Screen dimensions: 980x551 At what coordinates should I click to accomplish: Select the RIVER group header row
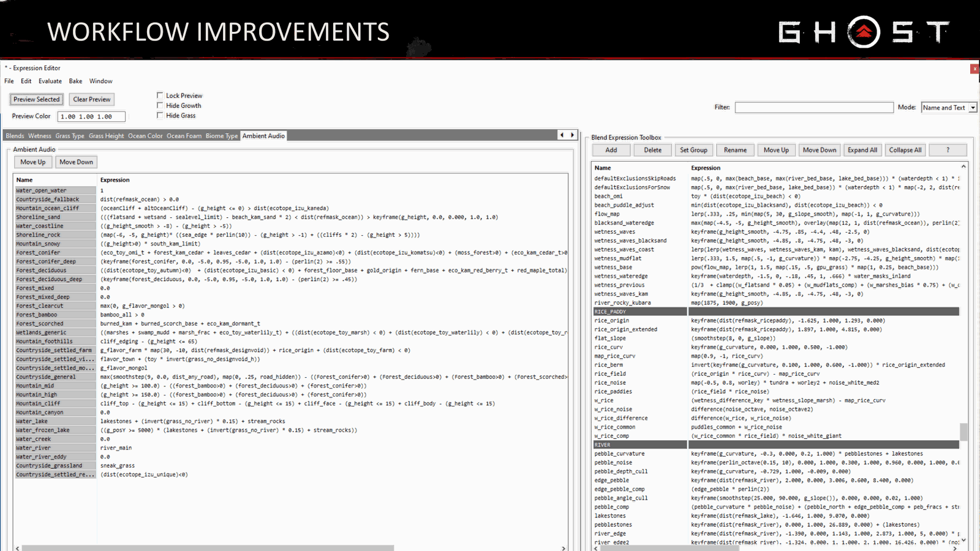(776, 445)
